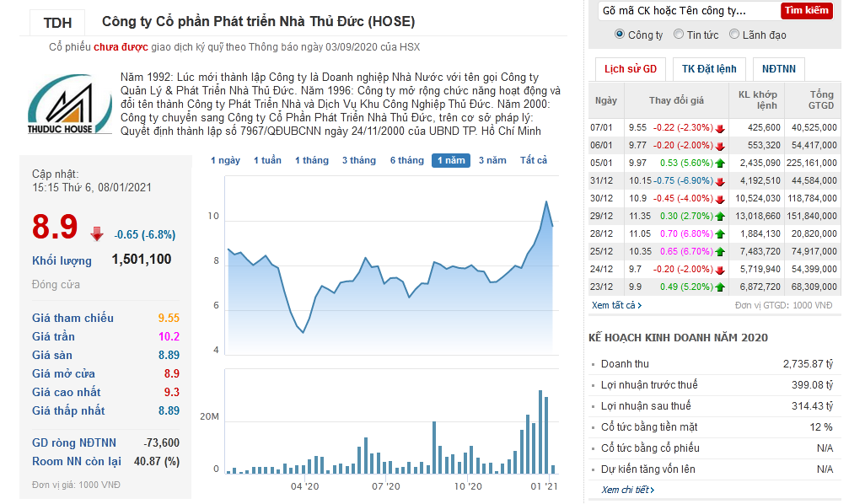This screenshot has width=865, height=504.
Task: Click the down arrow in the 24/12 row
Action: 720,270
